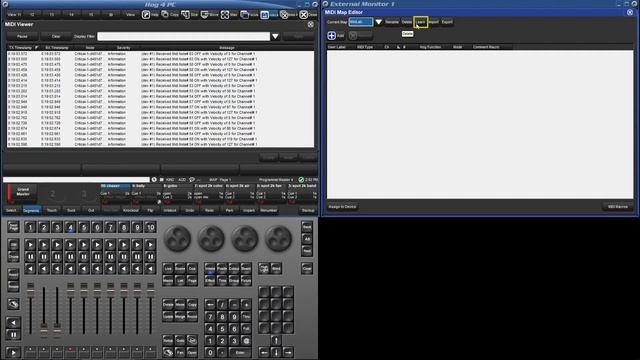The height and width of the screenshot is (360, 640).
Task: Click the Next Page console key
Action: coord(13,227)
